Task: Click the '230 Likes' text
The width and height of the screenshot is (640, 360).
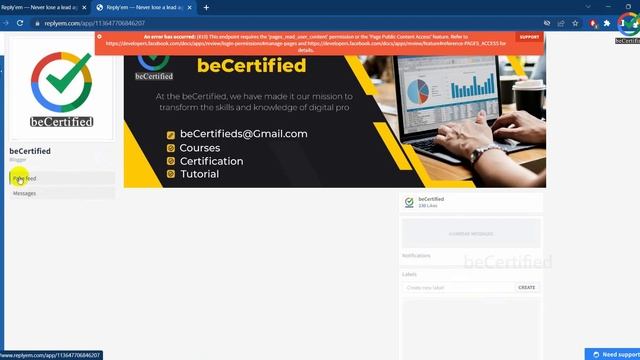Action: pyautogui.click(x=428, y=206)
